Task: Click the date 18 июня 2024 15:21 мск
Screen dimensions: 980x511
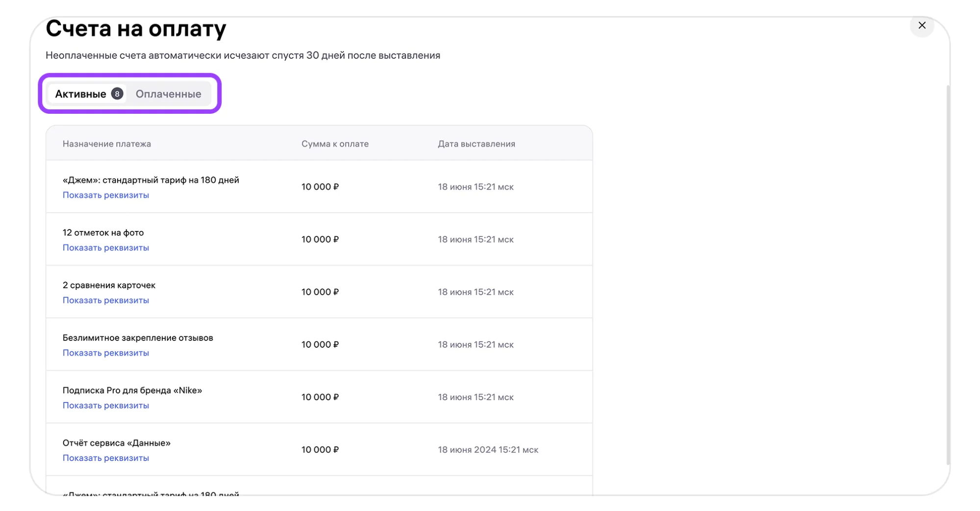Action: (488, 450)
